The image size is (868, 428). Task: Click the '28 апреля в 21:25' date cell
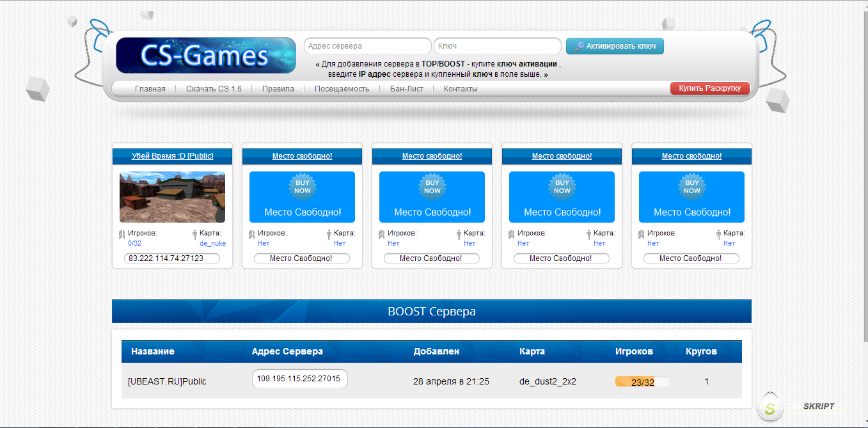451,381
